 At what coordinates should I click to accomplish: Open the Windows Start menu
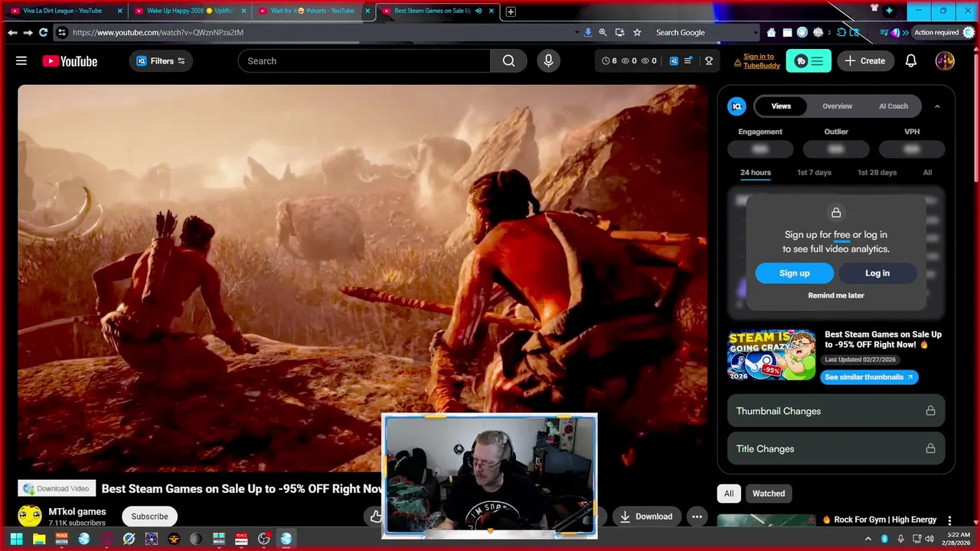16,539
